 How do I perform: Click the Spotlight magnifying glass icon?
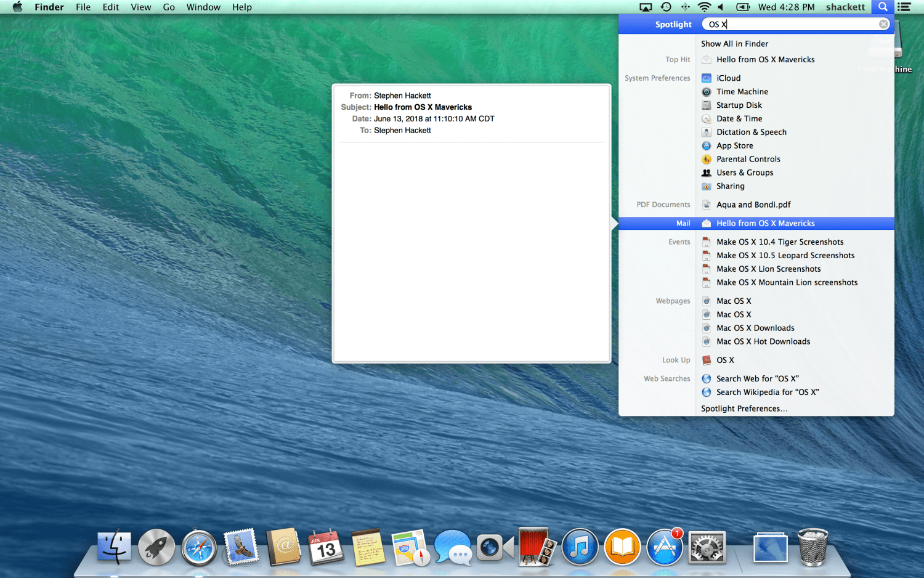point(883,7)
